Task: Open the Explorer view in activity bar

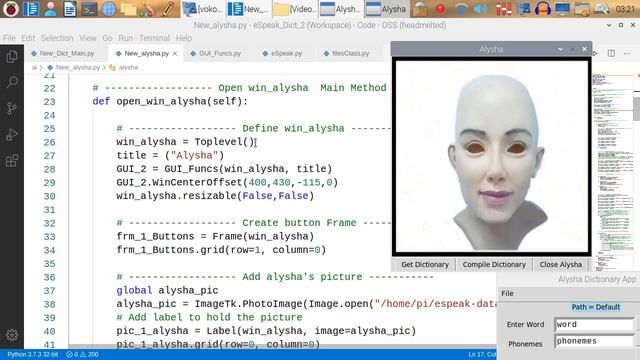Action: [x=12, y=56]
